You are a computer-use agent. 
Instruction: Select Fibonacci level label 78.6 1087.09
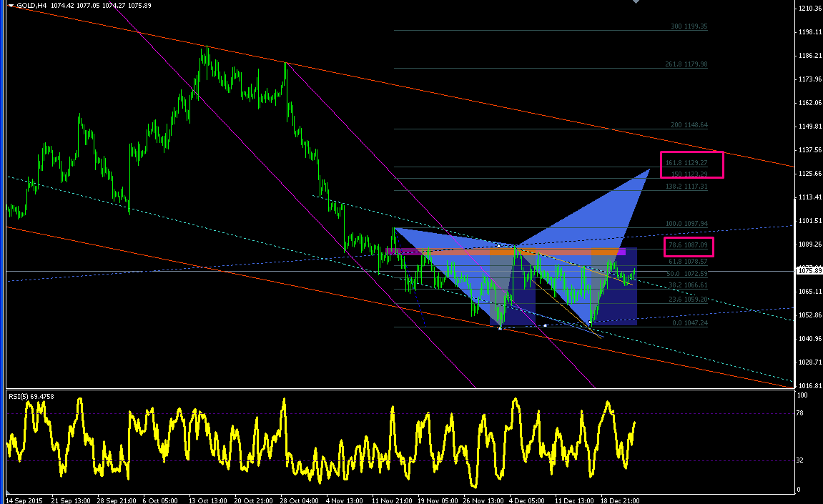[x=688, y=245]
